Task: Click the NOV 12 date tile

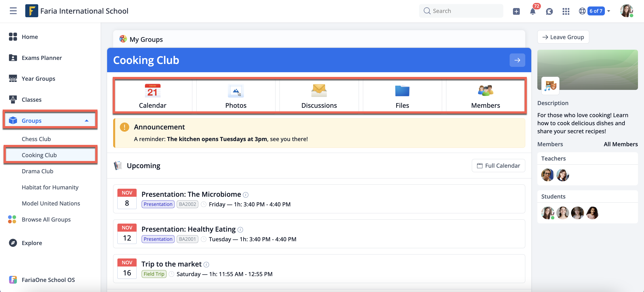Action: [x=127, y=234]
